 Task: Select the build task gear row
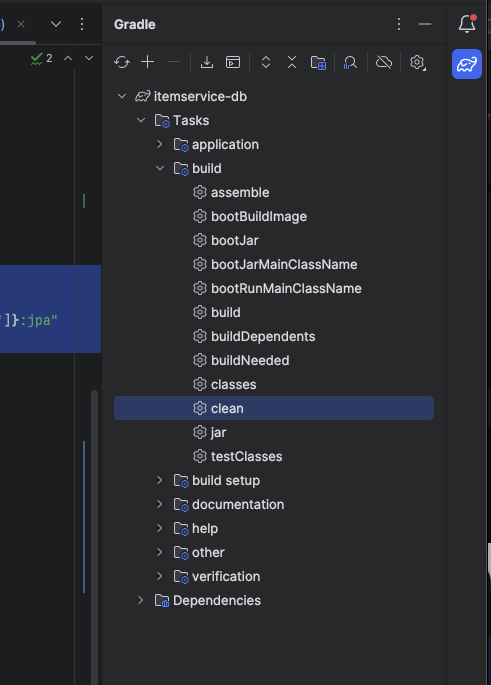click(274, 312)
